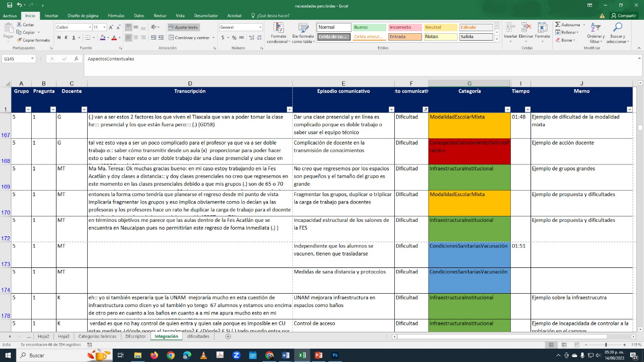Open the dificultades sheet tab
644x362 pixels.
point(198,336)
